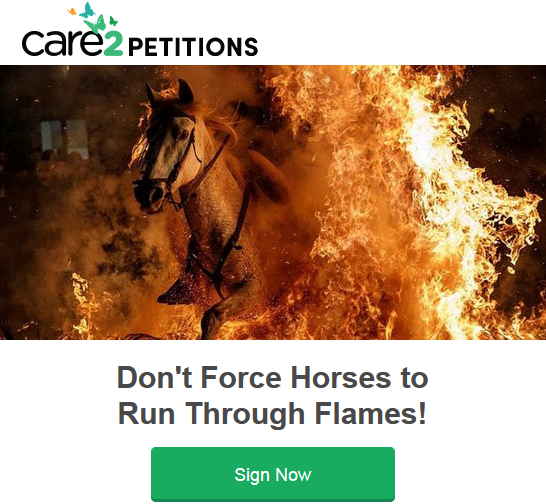Click the teal butterfly in the logo

point(87,10)
